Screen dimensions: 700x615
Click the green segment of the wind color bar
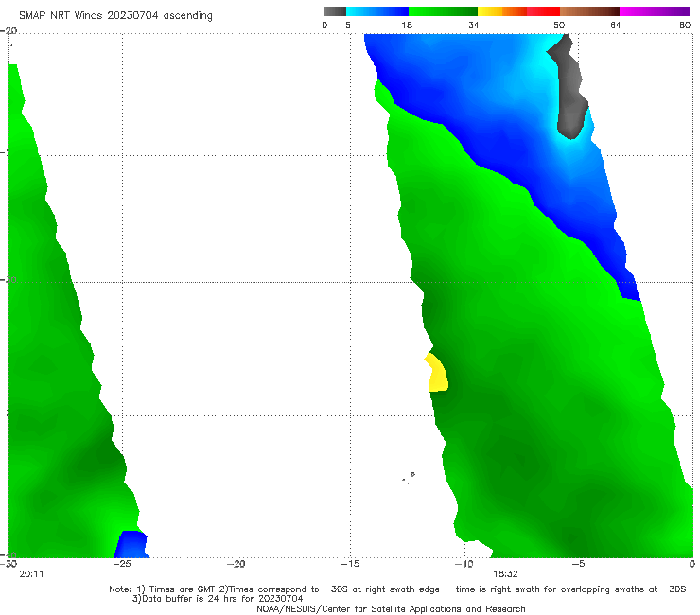pyautogui.click(x=443, y=11)
